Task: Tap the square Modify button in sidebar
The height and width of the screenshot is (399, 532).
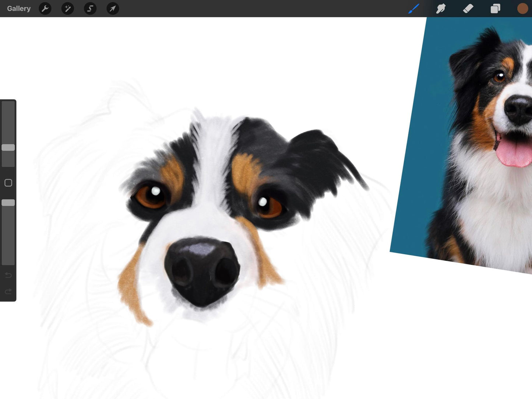Action: (x=8, y=183)
